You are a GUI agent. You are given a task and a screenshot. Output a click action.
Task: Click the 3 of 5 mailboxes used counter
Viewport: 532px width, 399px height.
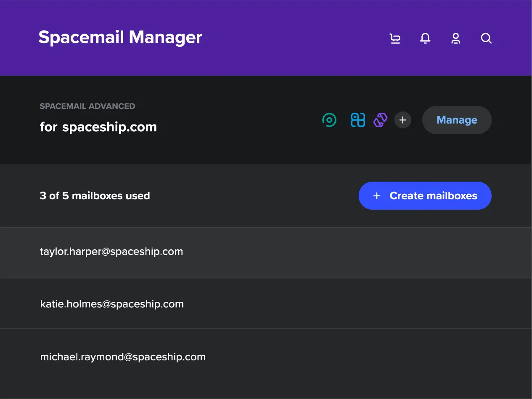click(x=95, y=196)
